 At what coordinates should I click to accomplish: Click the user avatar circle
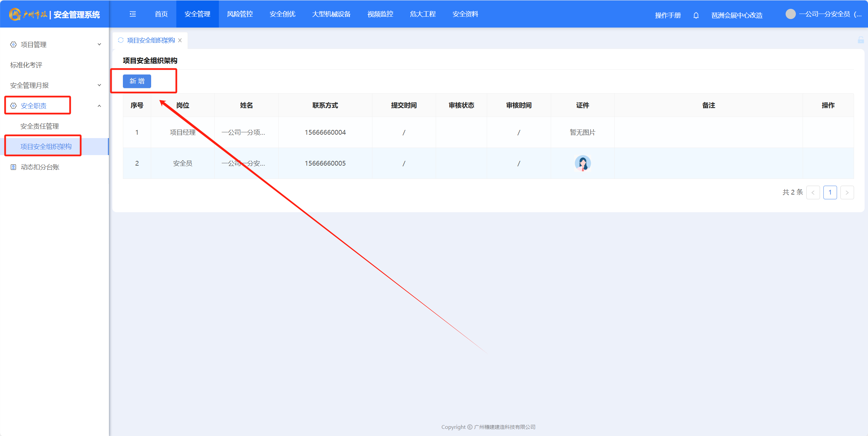[790, 14]
